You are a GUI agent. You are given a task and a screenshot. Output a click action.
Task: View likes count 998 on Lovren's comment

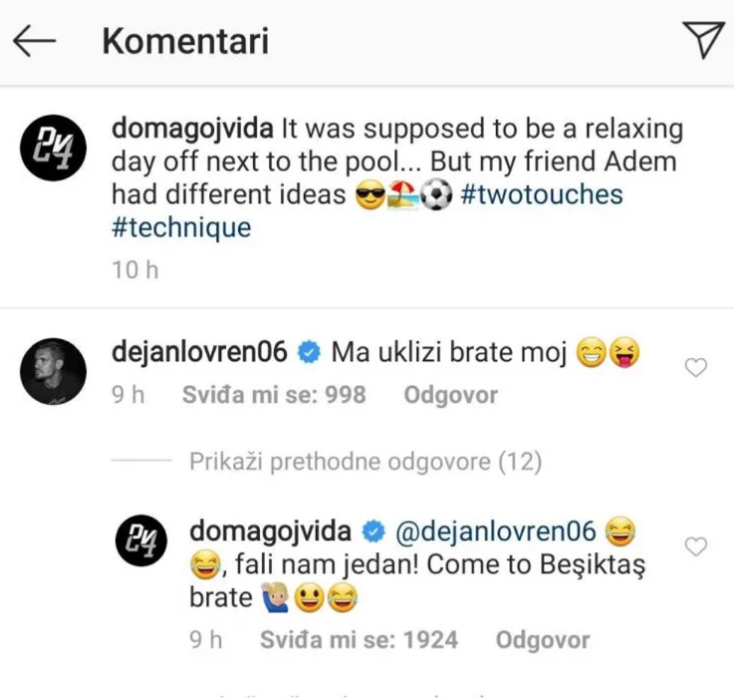coord(274,395)
